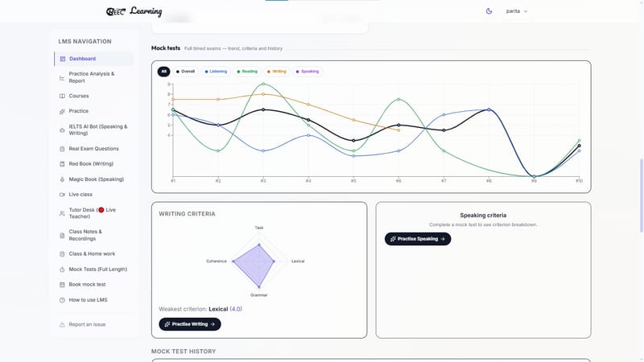Click the QEEC Learning logo
This screenshot has height=362, width=644.
tap(134, 11)
